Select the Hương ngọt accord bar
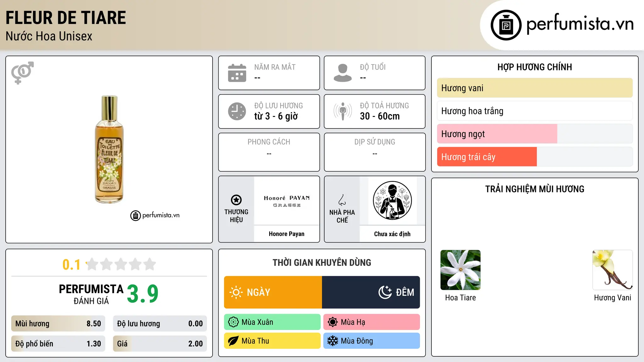The image size is (644, 362). pyautogui.click(x=535, y=134)
